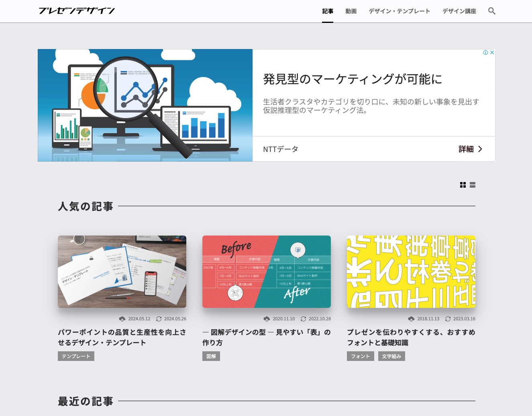Select the 文字組み tag

pos(391,356)
